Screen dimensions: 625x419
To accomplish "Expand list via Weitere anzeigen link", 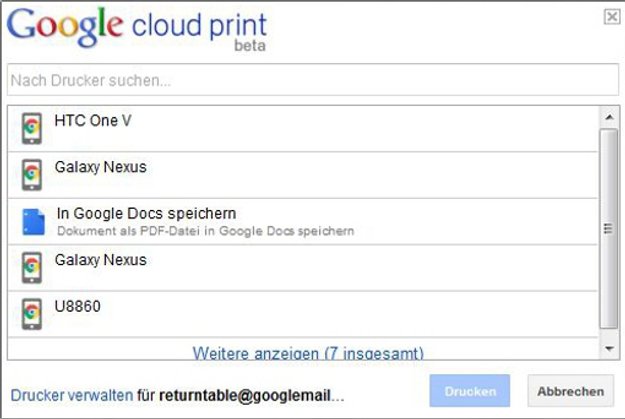I will click(308, 353).
